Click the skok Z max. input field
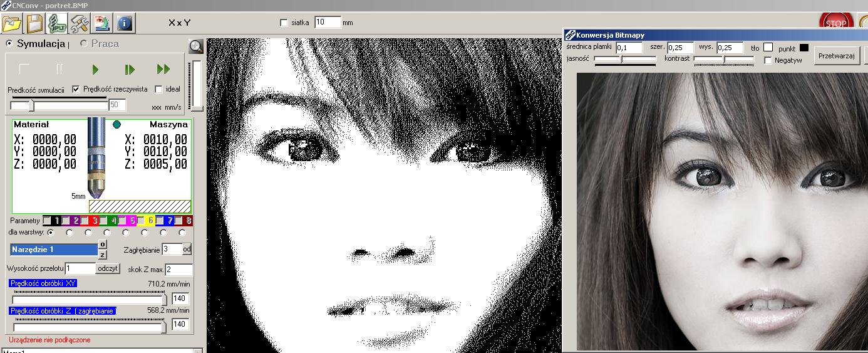The image size is (868, 353). (179, 270)
